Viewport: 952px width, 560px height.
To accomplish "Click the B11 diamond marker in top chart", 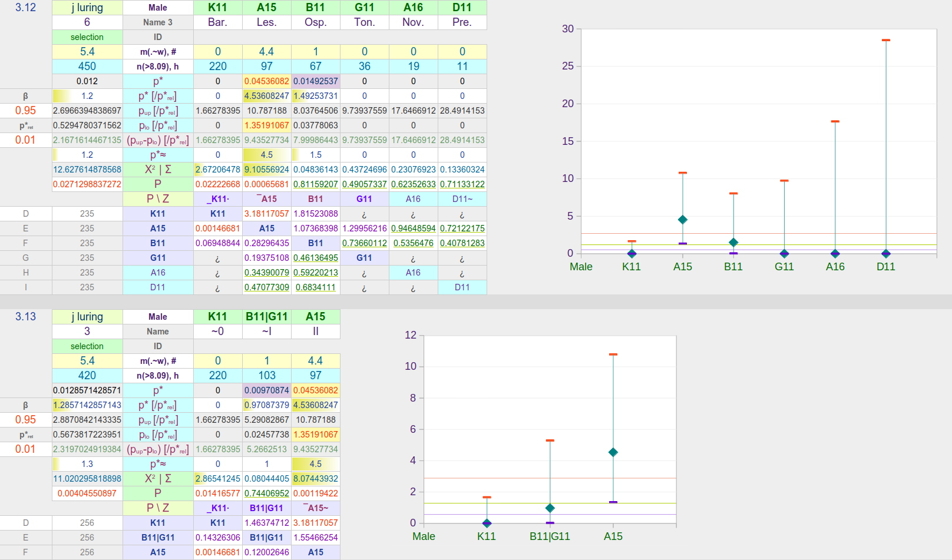I will (733, 243).
